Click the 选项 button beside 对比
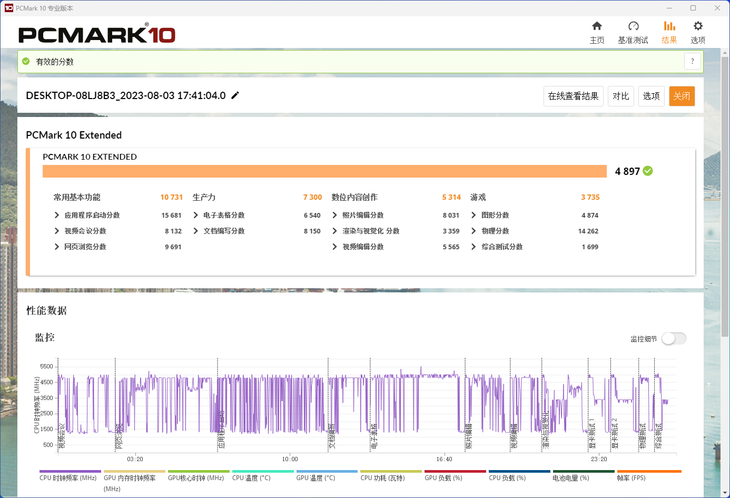Viewport: 730px width, 498px height. coord(651,96)
